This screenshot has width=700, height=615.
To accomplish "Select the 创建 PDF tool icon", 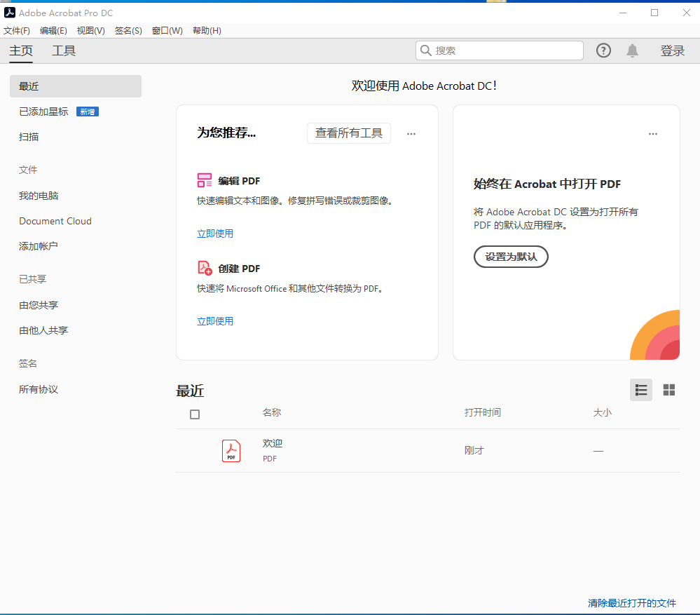I will (205, 268).
